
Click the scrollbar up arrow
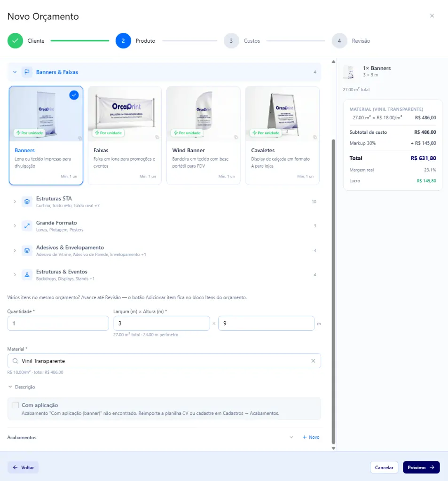coord(333,62)
